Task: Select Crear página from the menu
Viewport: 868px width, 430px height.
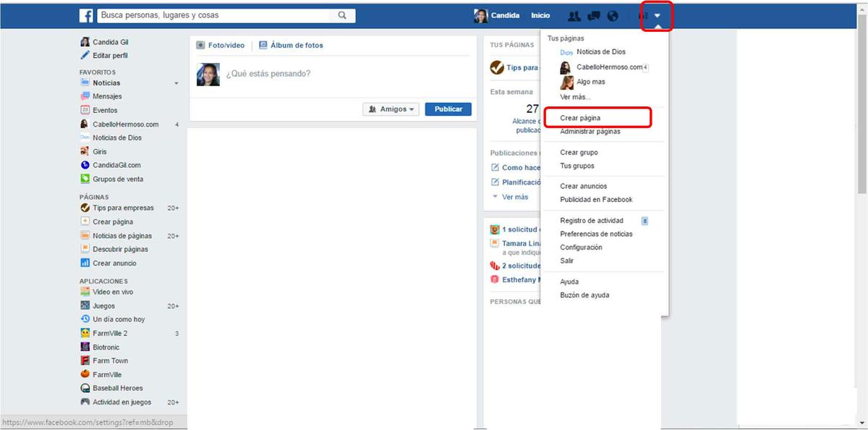Action: pos(580,118)
